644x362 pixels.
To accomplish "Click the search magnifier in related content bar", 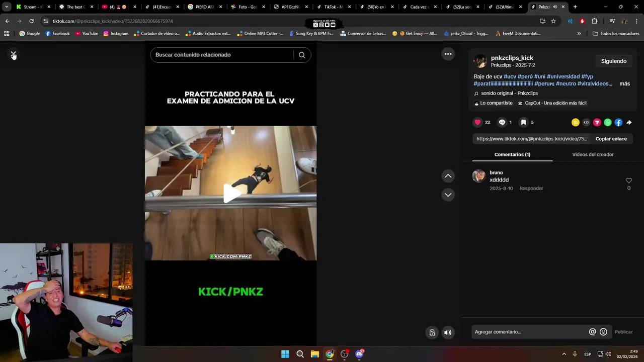I will [302, 55].
